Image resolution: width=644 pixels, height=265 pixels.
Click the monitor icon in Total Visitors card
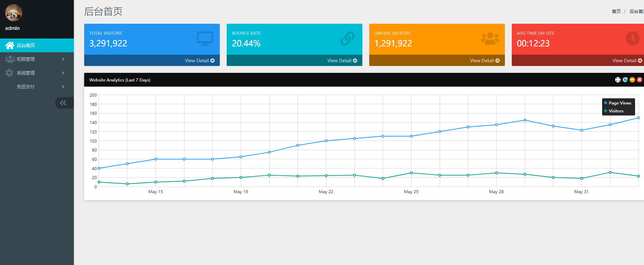205,38
